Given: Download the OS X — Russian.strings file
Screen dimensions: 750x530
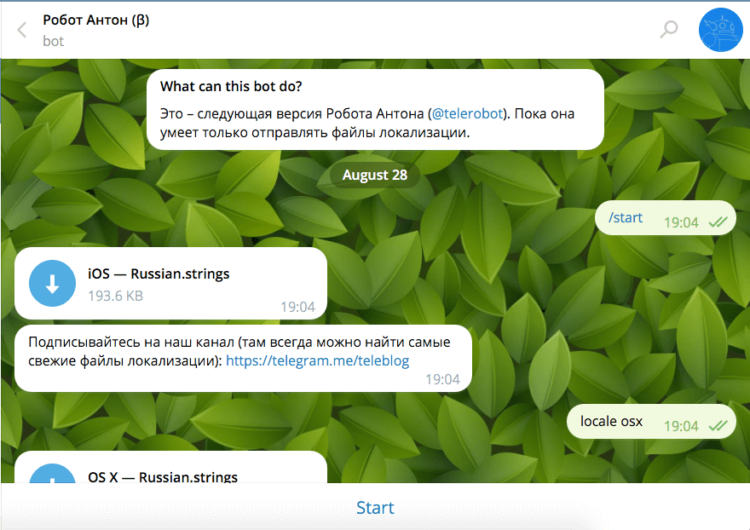Looking at the screenshot, I should [52, 473].
